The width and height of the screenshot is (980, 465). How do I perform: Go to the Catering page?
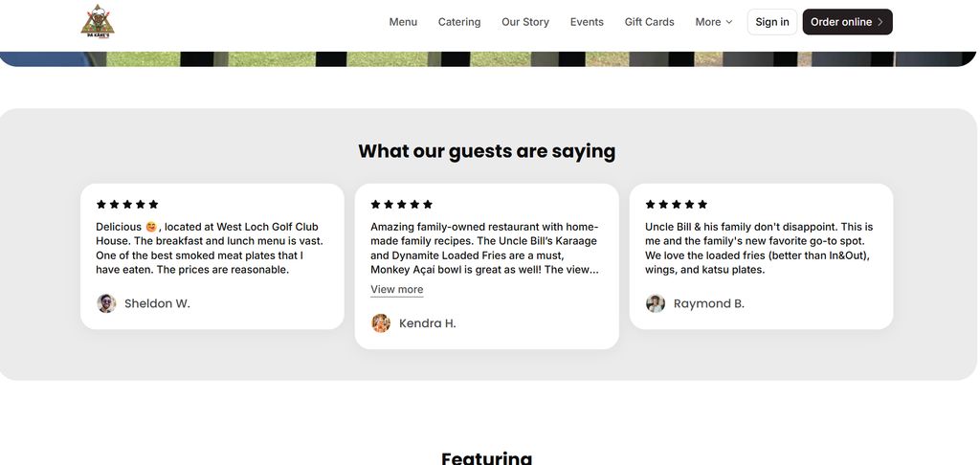459,22
